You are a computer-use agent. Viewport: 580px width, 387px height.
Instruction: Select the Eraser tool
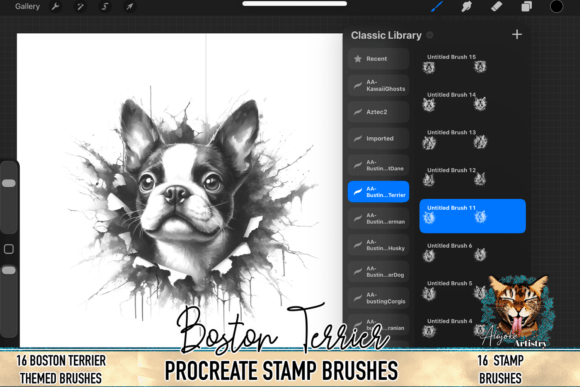tap(496, 6)
